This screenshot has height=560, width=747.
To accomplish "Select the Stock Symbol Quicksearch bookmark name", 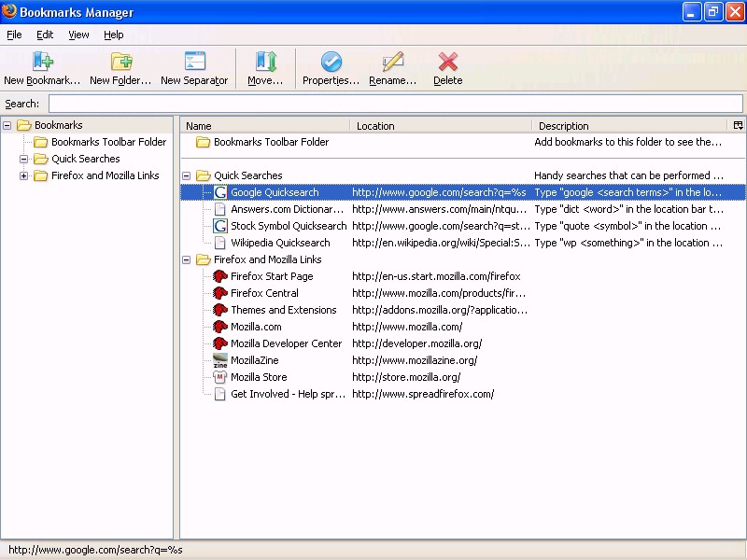I will (x=289, y=226).
